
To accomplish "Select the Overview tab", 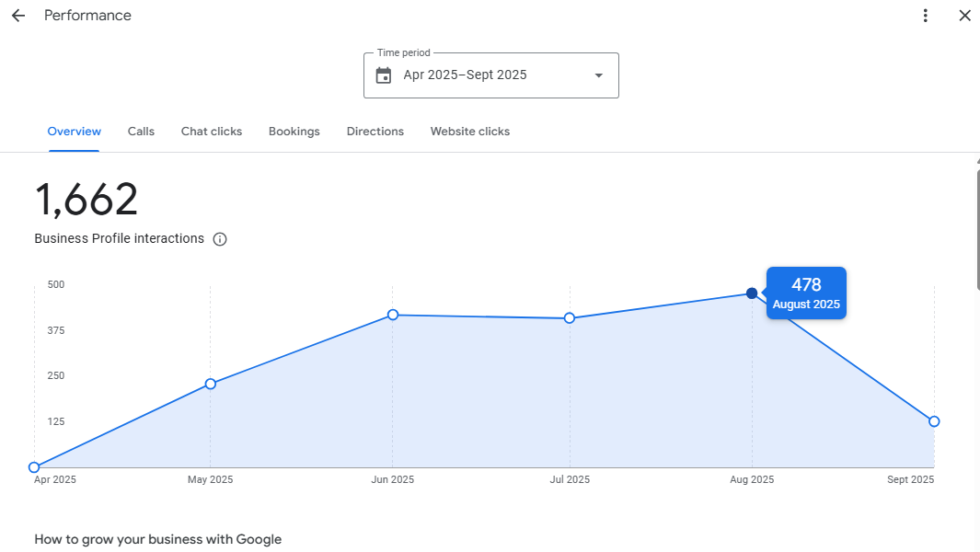I will tap(74, 131).
